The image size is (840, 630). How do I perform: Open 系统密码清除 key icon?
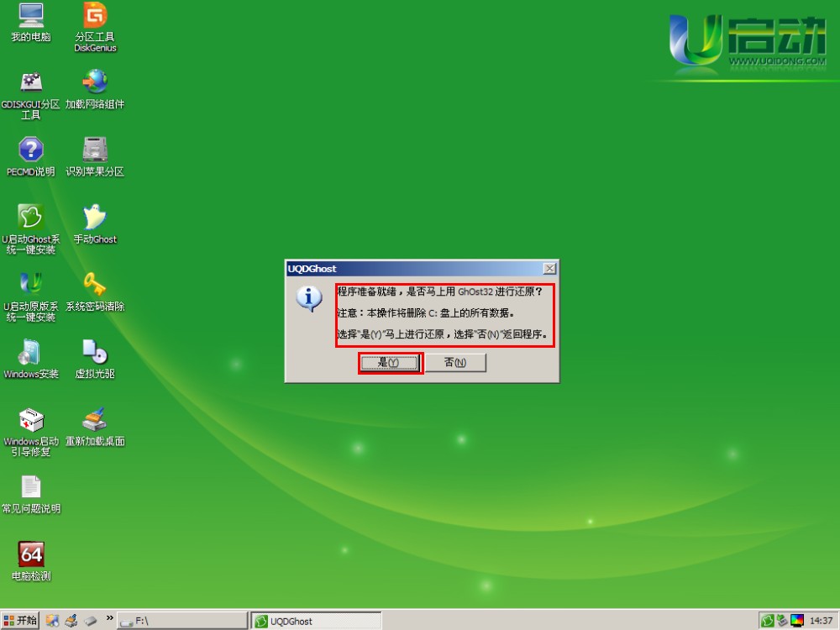[x=95, y=291]
